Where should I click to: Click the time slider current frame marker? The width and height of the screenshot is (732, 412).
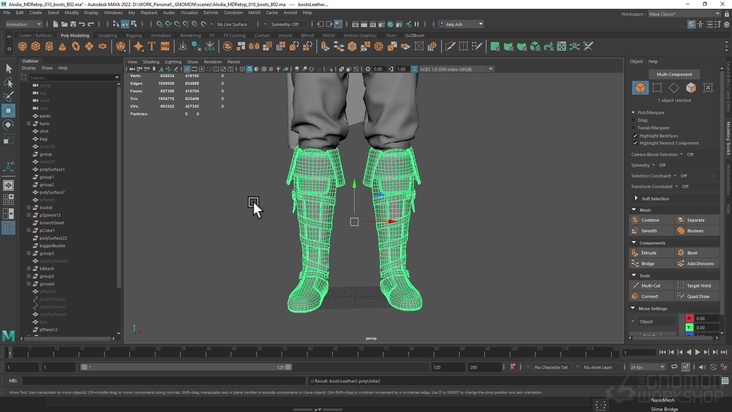(10, 353)
